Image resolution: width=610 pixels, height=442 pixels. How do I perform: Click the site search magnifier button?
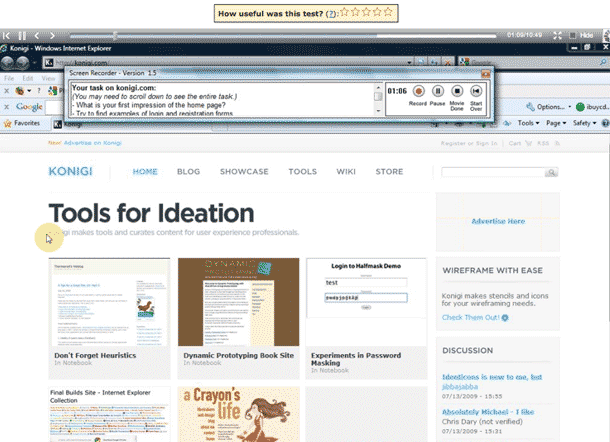(551, 172)
